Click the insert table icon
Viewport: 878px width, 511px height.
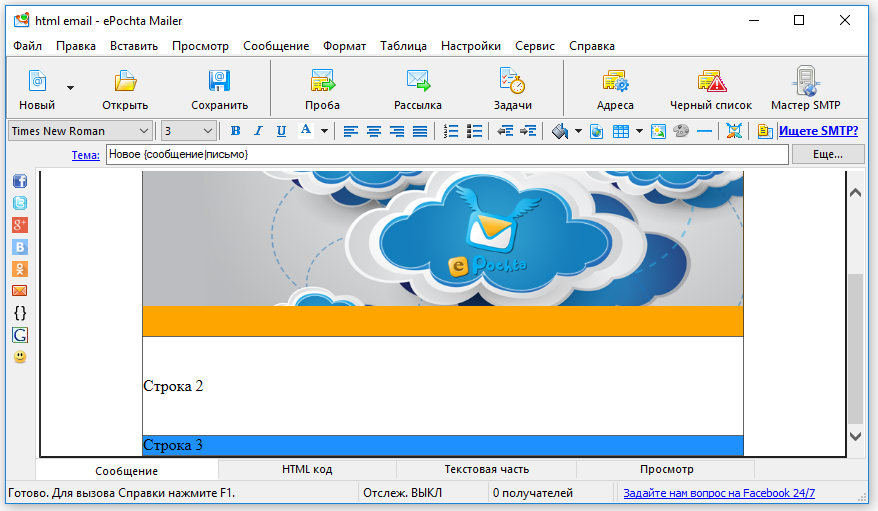pyautogui.click(x=620, y=132)
